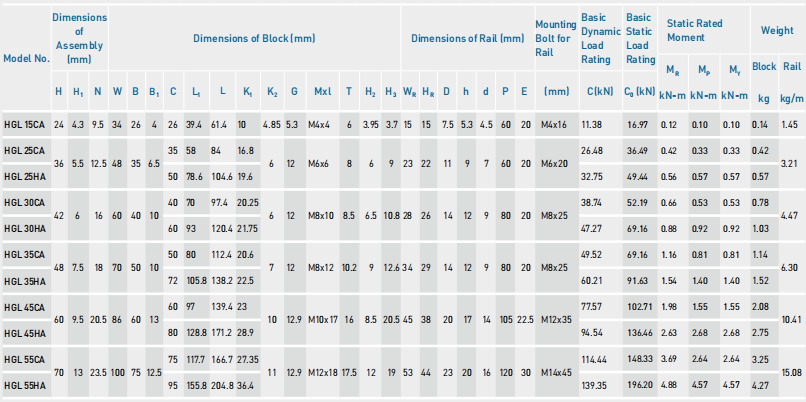
Task: Click the HGL 15CA model row label
Action: click(x=25, y=124)
